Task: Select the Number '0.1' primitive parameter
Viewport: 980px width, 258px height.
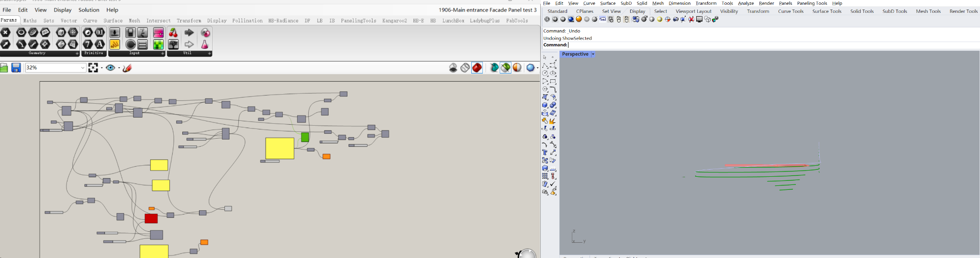Action: [x=100, y=32]
